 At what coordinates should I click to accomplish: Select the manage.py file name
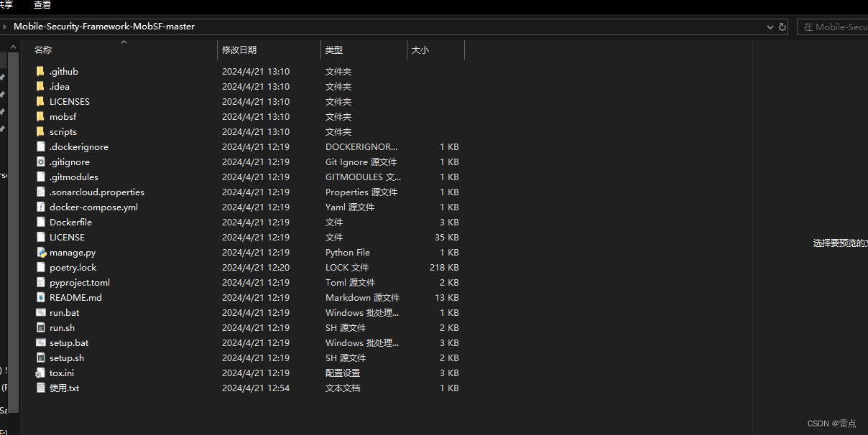tap(73, 252)
